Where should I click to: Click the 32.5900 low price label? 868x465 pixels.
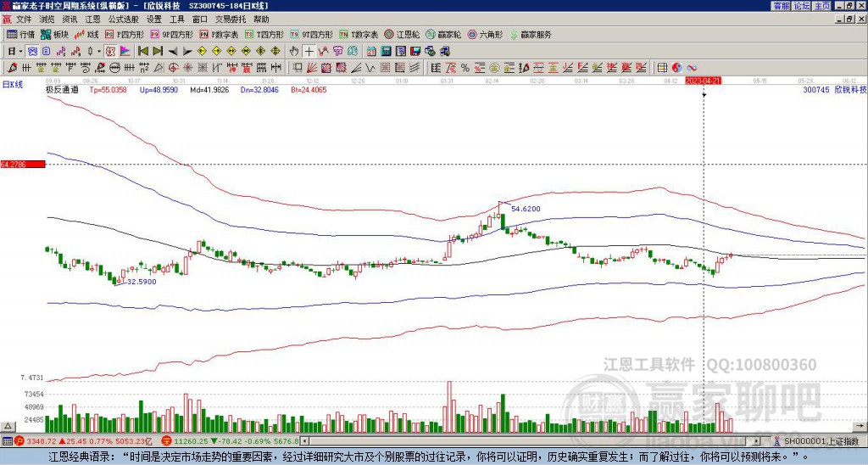(142, 282)
